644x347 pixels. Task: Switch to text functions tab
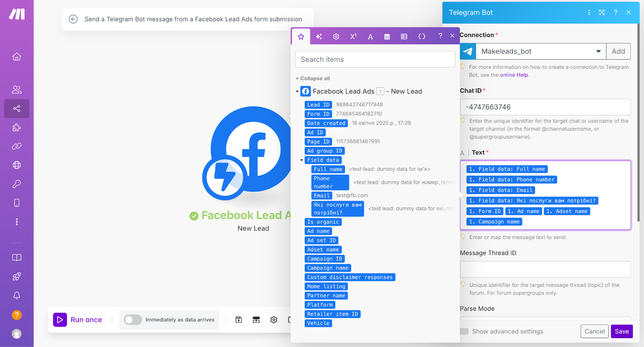(370, 37)
